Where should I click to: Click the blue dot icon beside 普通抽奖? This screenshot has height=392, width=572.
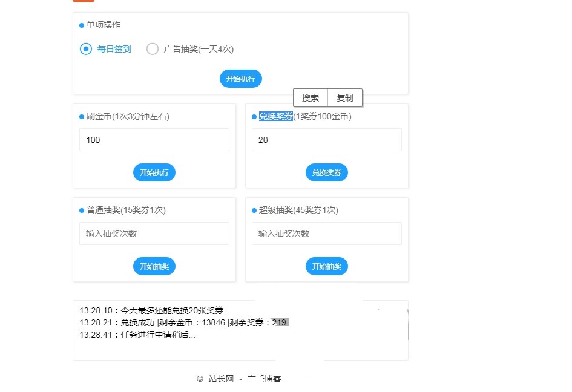coord(81,211)
